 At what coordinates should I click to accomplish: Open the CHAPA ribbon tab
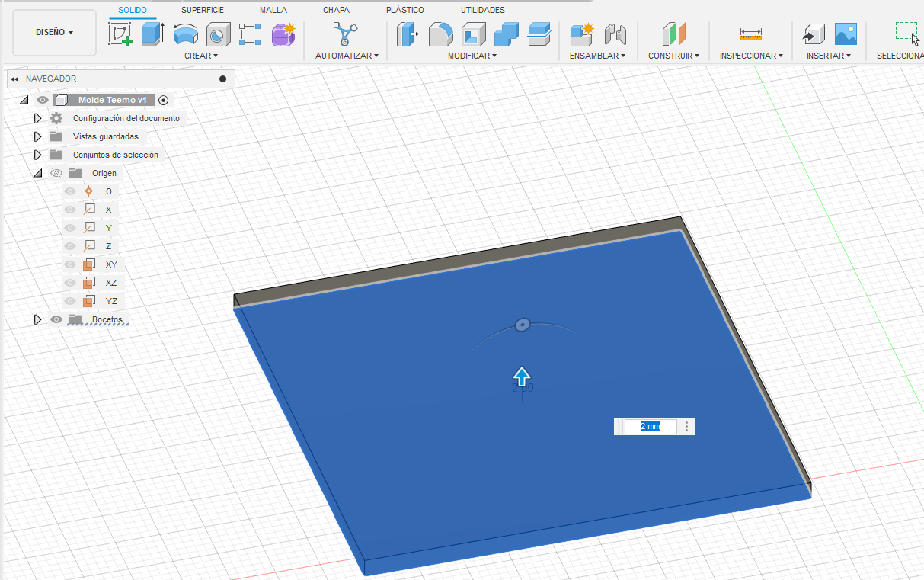tap(335, 10)
